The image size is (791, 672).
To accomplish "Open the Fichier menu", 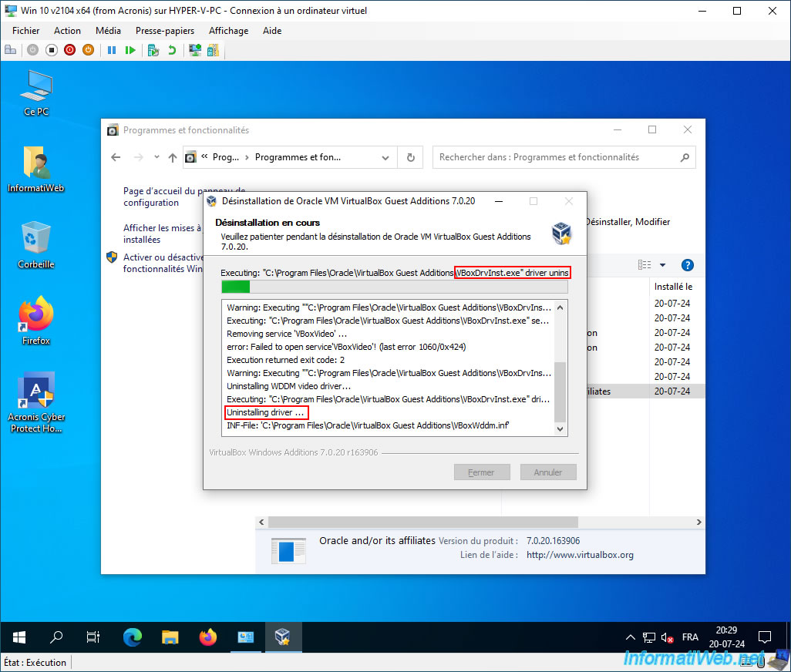I will coord(25,31).
